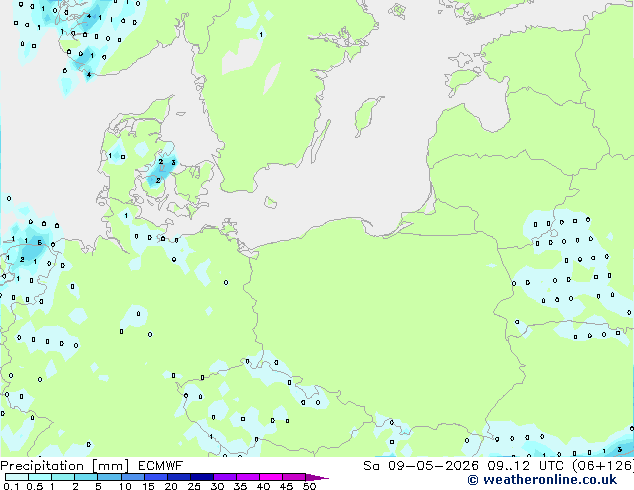Open the weatheronline.co.uk link

[542, 480]
